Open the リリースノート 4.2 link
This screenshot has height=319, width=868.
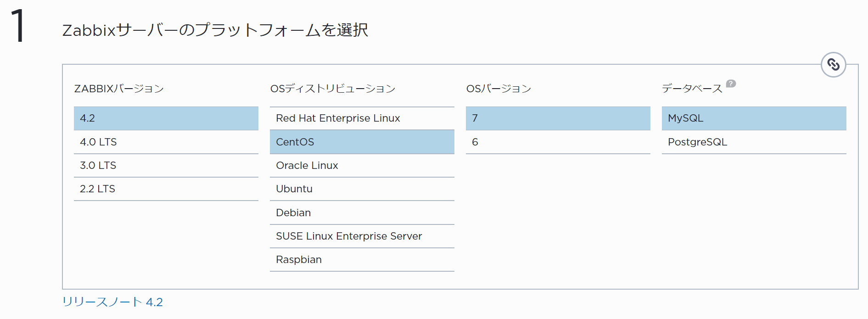point(112,302)
